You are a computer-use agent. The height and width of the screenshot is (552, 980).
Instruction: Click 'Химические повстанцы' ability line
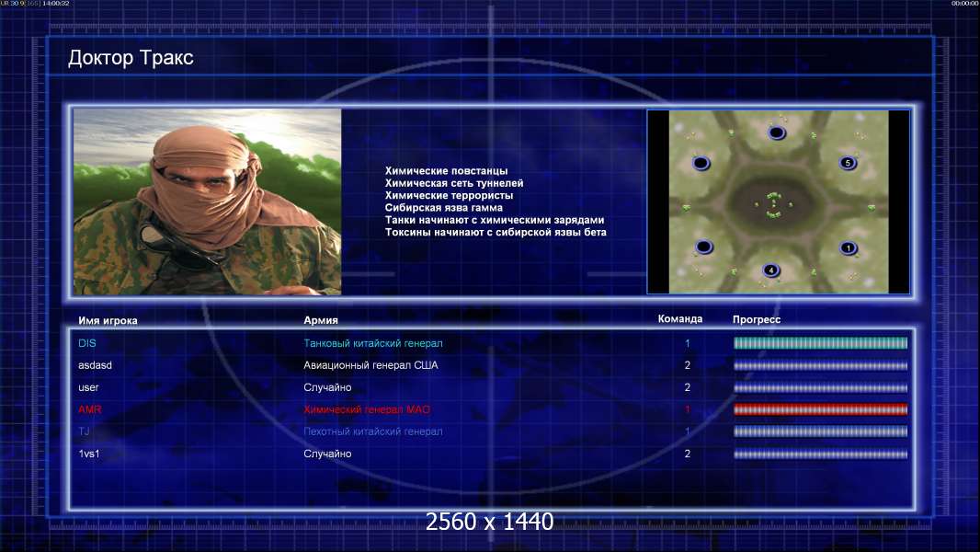click(446, 171)
